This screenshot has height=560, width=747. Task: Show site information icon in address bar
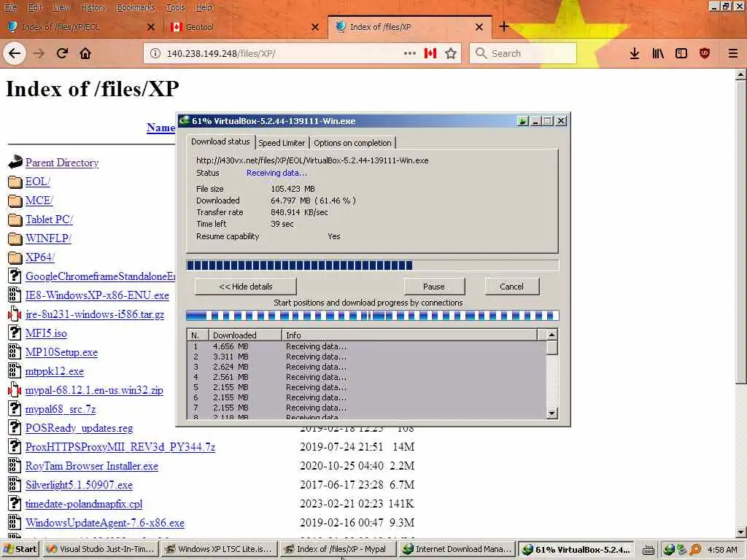point(155,53)
